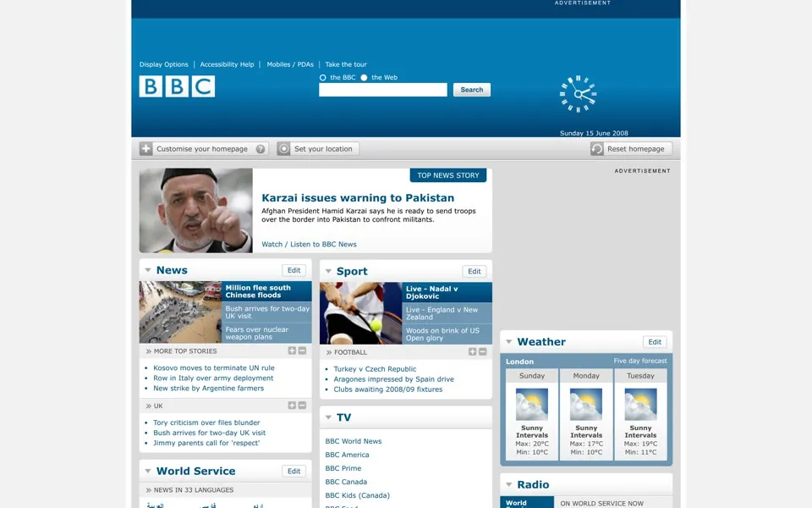The image size is (812, 508).
Task: Click plus icon in More Top Stories row
Action: (292, 351)
